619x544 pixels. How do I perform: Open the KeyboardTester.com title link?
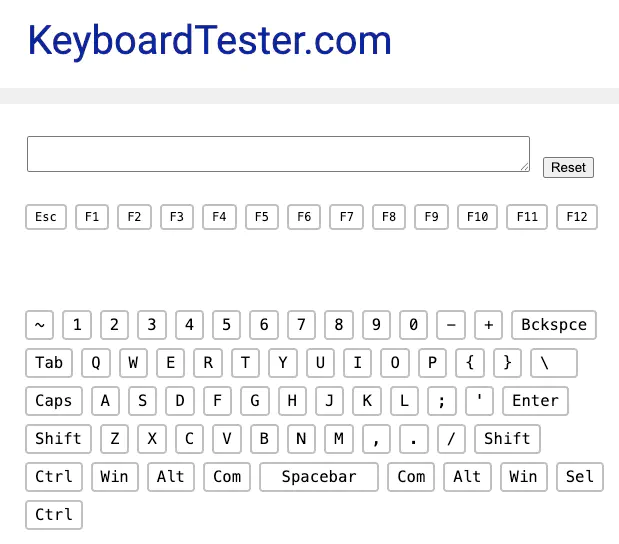point(209,40)
